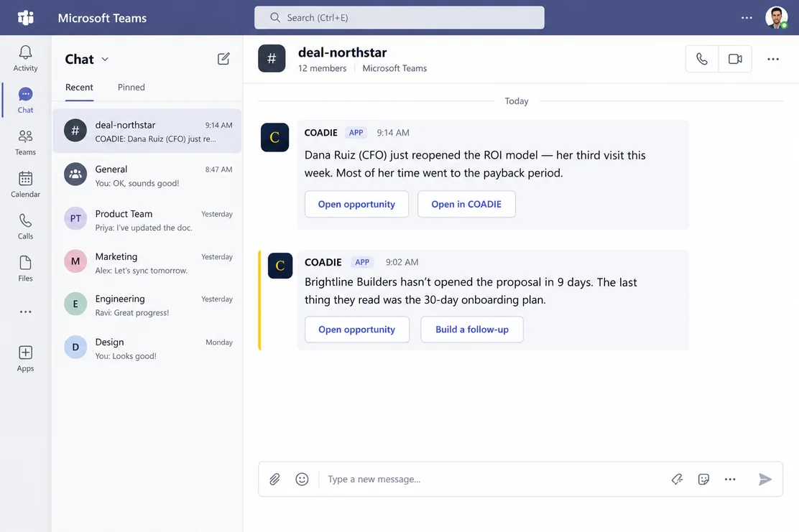
Task: Click Open opportunity under Brightline Builders message
Action: (356, 330)
